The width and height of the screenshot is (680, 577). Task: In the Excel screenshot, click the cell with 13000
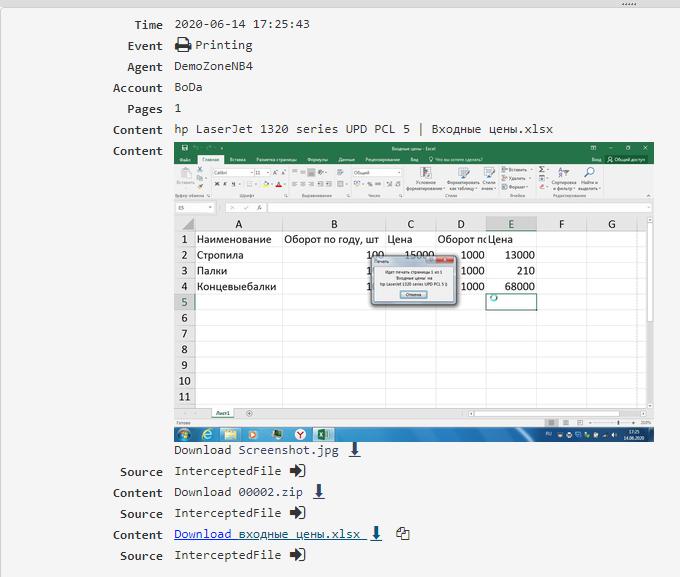point(511,255)
